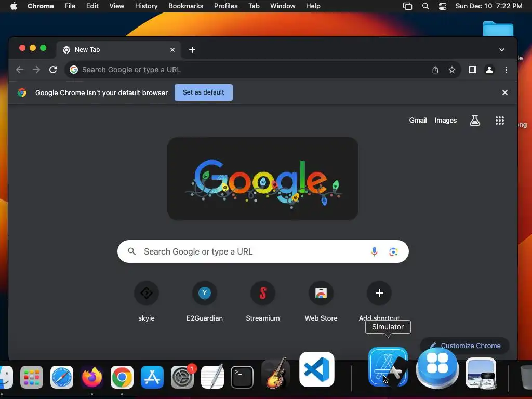Open the profile avatar menu
This screenshot has height=399, width=532.
[489, 70]
